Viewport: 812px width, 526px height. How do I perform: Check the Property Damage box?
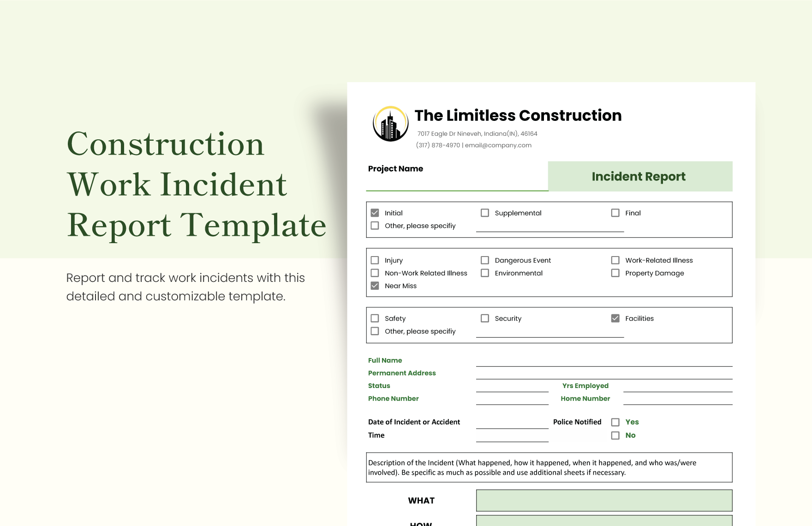pos(615,273)
